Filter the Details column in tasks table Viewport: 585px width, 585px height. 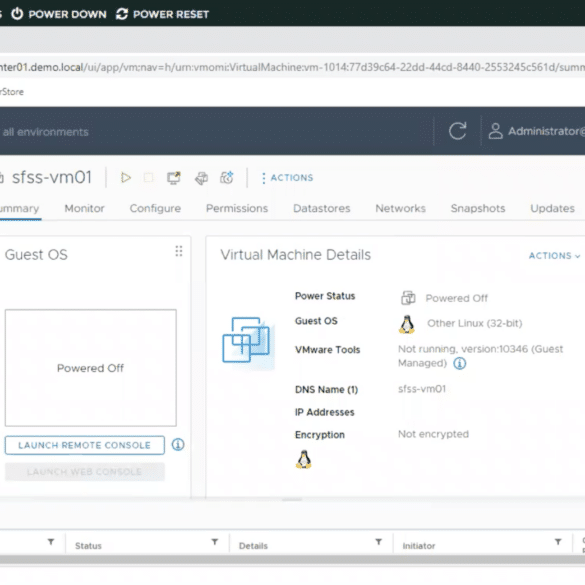pos(378,542)
